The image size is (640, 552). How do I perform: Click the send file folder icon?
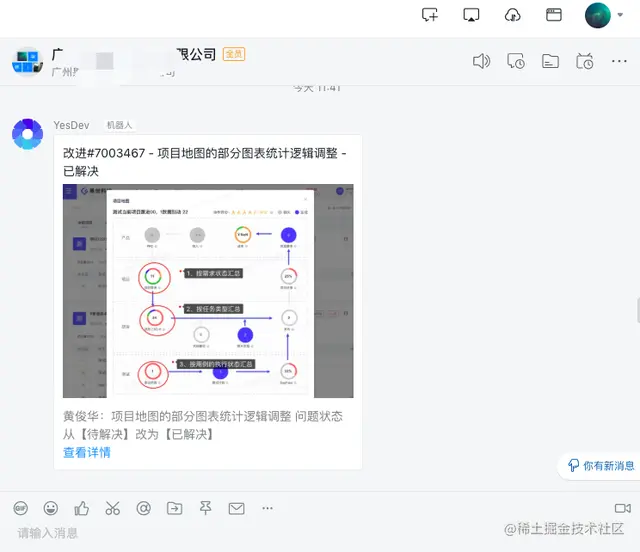point(175,508)
